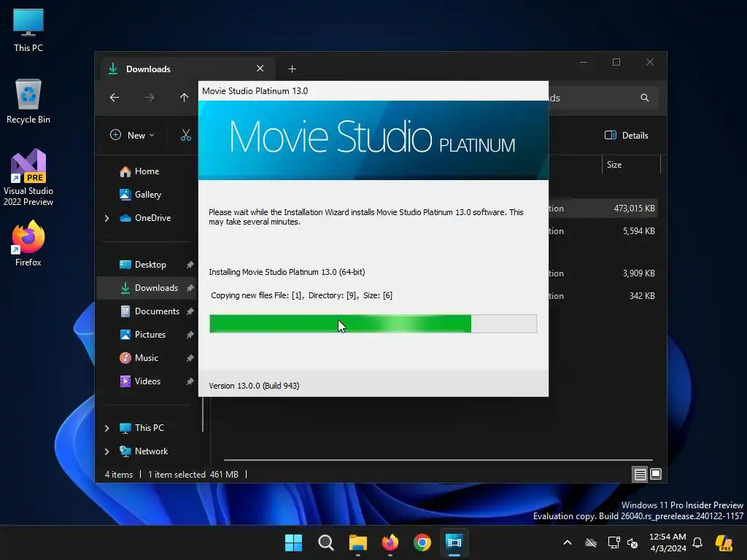Open File Explorer from taskbar
The image size is (747, 560).
click(357, 542)
